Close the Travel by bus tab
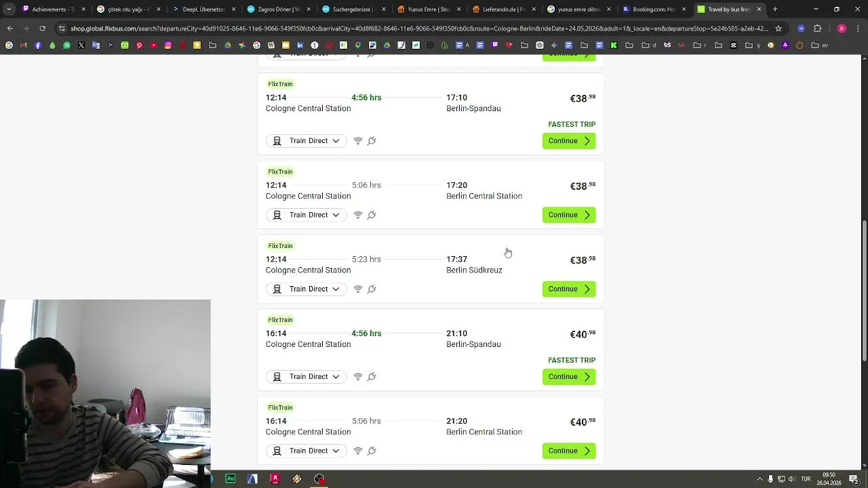This screenshot has height=488, width=868. point(759,9)
